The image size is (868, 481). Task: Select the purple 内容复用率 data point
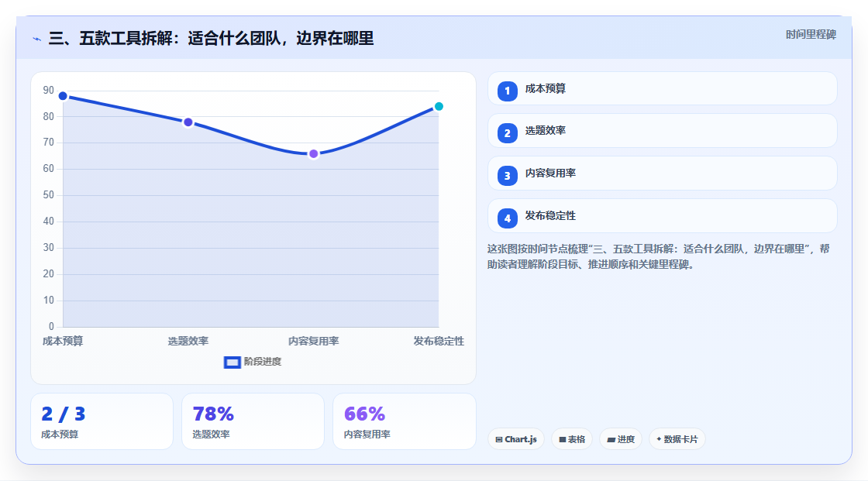313,154
